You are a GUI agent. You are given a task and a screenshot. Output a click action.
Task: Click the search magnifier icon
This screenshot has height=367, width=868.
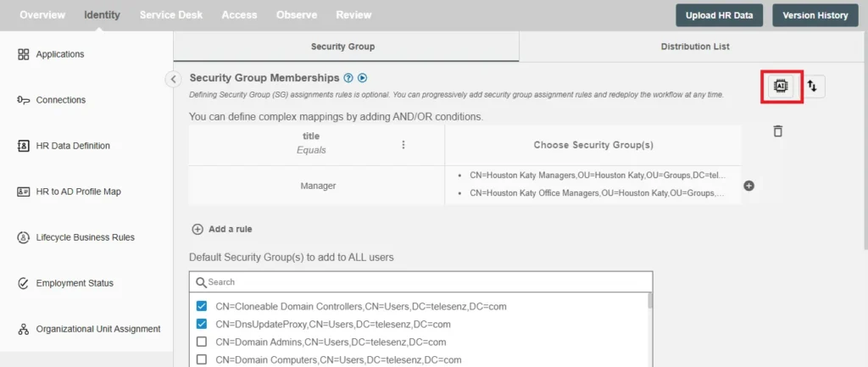click(x=202, y=282)
